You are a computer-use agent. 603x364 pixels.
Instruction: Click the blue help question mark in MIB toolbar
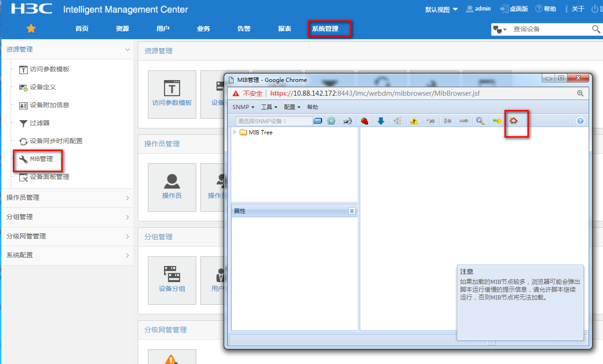580,121
